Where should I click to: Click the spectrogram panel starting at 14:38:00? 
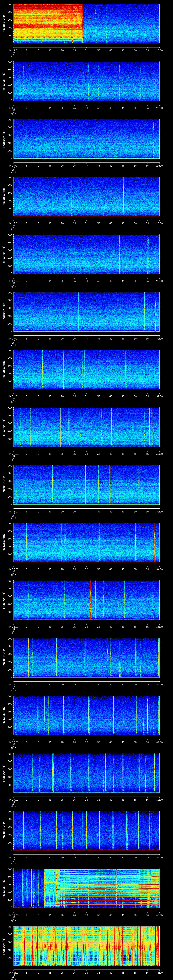point(86,831)
